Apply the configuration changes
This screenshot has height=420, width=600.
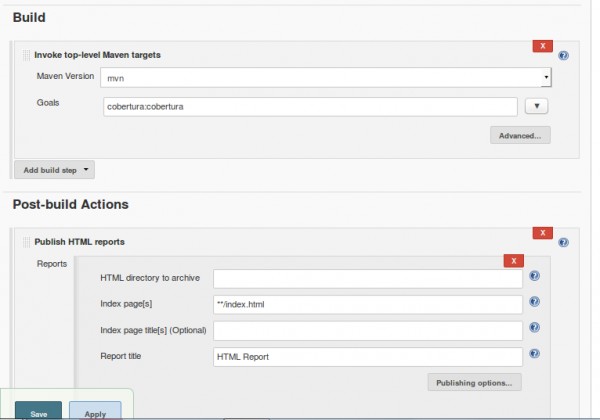coord(95,410)
